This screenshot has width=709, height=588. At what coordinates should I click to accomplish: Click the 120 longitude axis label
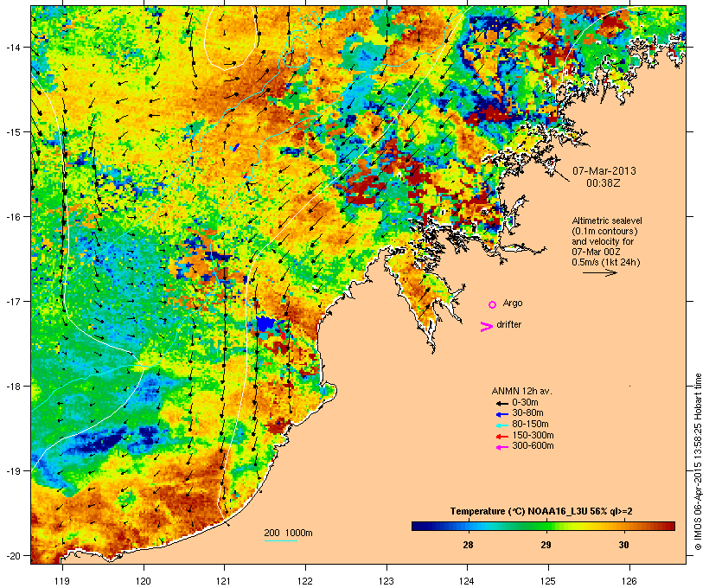point(144,581)
